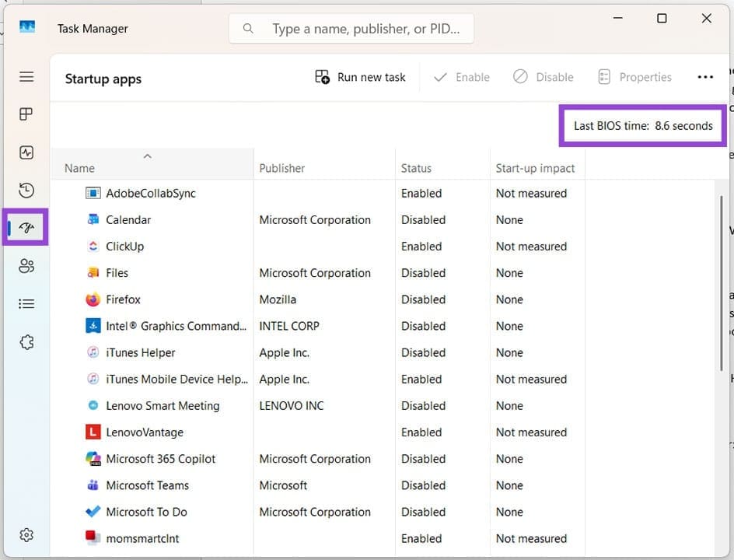Click the Enable button
734x560 pixels.
click(462, 77)
